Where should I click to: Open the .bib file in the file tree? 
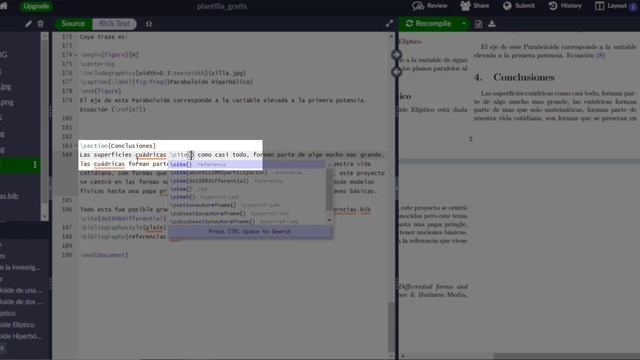pos(9,196)
